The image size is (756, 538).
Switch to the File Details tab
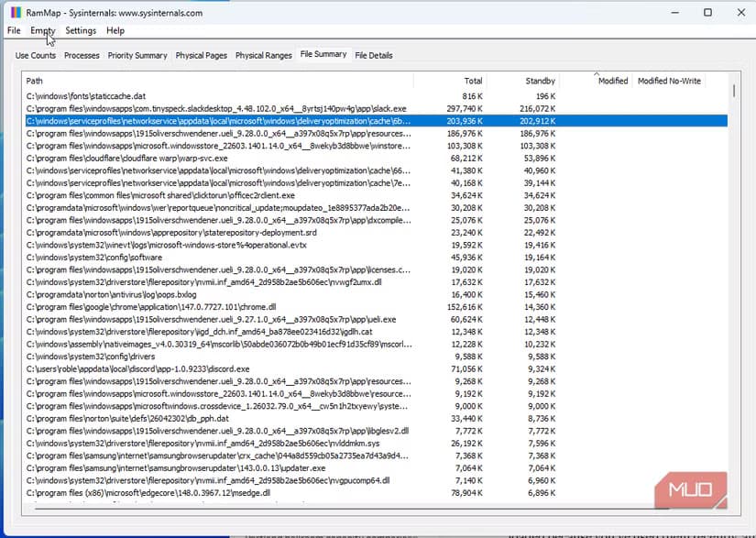[374, 55]
